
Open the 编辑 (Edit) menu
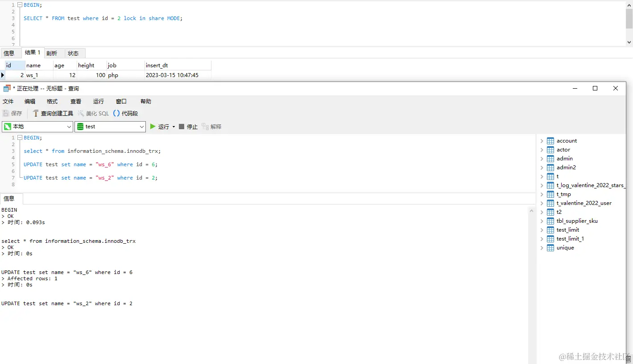tap(30, 102)
